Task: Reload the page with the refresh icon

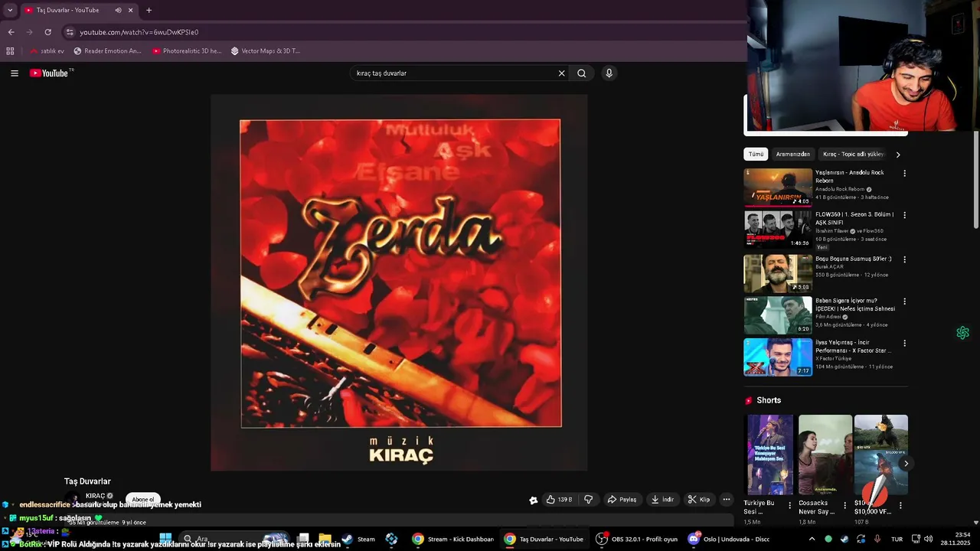Action: tap(47, 32)
